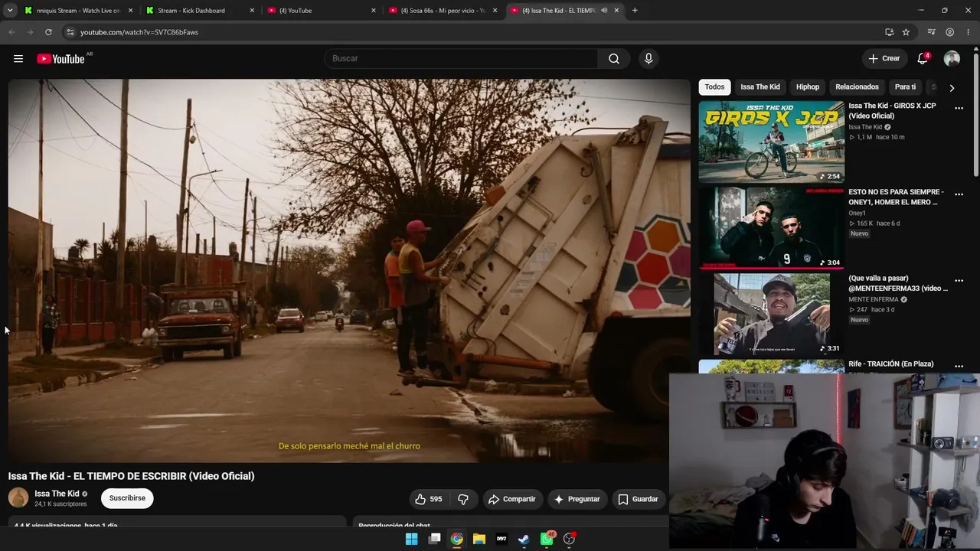This screenshot has width=980, height=551.
Task: Click the Buscar search field
Action: tap(462, 59)
